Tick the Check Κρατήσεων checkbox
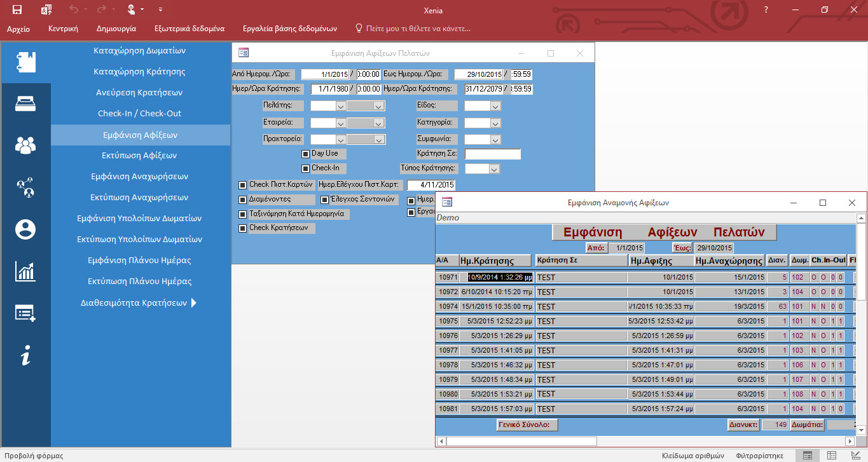The height and width of the screenshot is (462, 868). pos(242,228)
